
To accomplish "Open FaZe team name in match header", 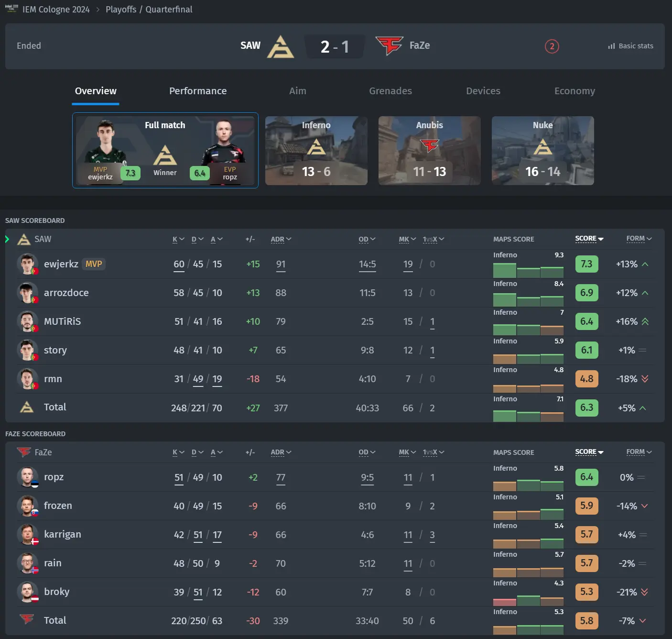I will [420, 45].
